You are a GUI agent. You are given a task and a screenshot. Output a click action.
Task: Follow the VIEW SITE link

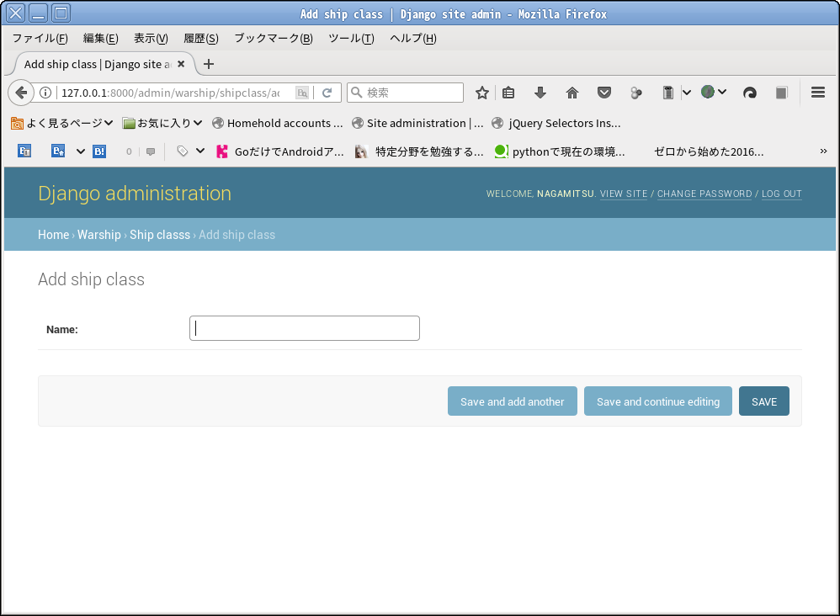(x=624, y=194)
